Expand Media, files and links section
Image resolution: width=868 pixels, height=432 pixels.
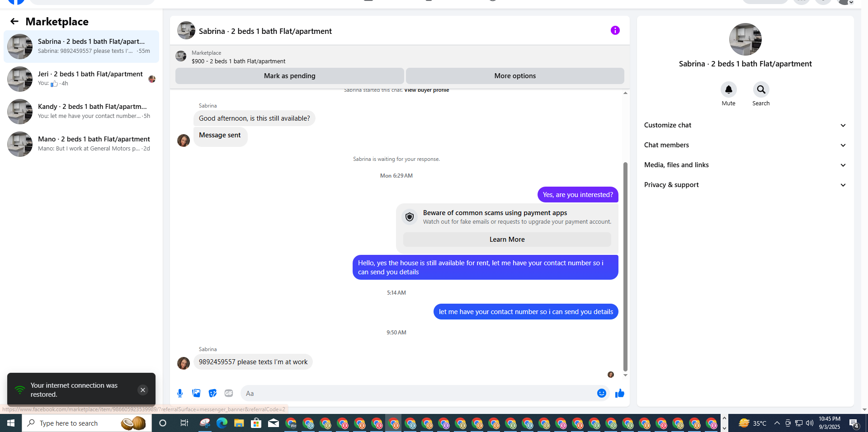click(x=745, y=165)
